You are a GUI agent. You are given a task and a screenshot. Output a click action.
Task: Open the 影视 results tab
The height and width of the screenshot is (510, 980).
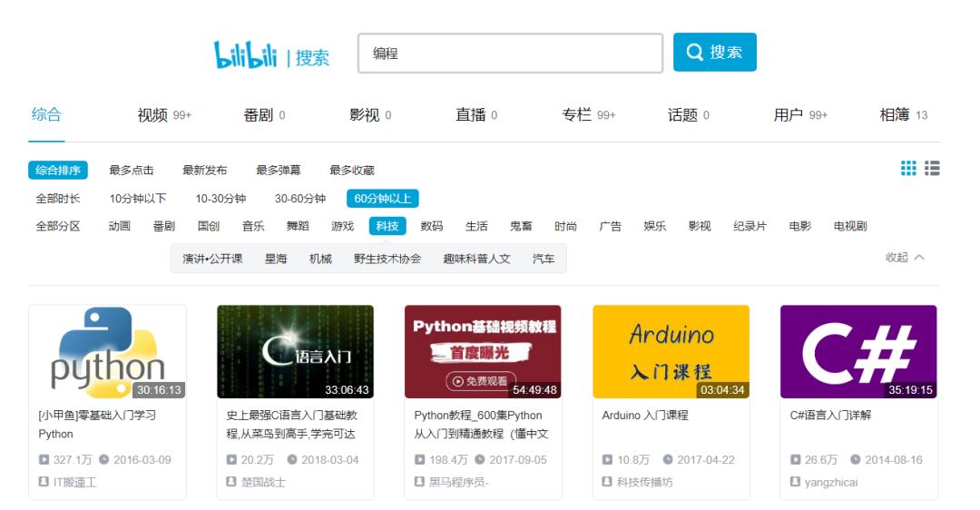(370, 115)
